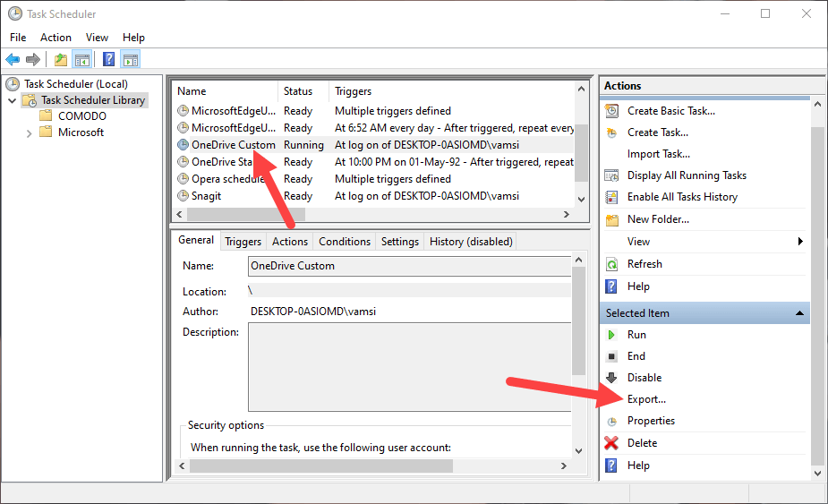
Task: Click the Help icon above Selected Item
Action: pyautogui.click(x=611, y=286)
